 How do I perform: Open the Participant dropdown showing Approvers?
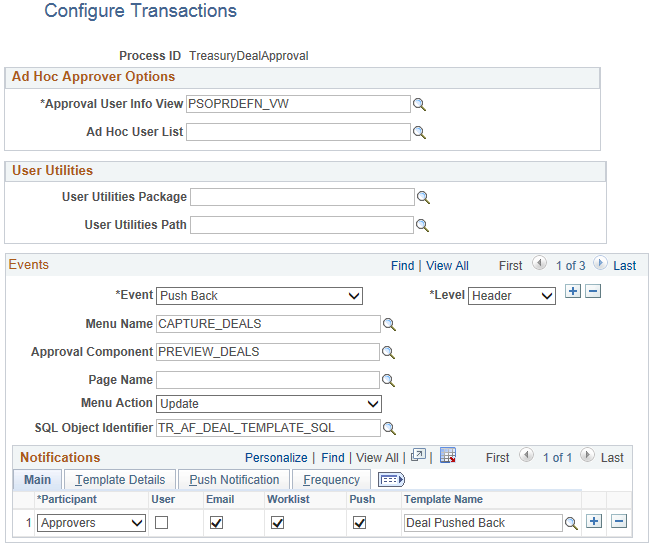91,523
